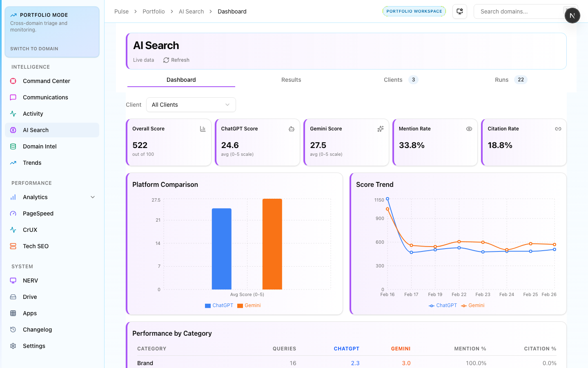Viewport: 588px width, 368px height.
Task: Focus the Search domains input field
Action: 519,11
